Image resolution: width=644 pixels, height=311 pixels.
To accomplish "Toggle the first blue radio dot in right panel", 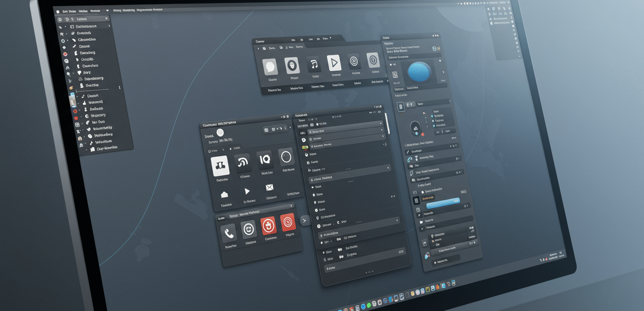I will 432,116.
